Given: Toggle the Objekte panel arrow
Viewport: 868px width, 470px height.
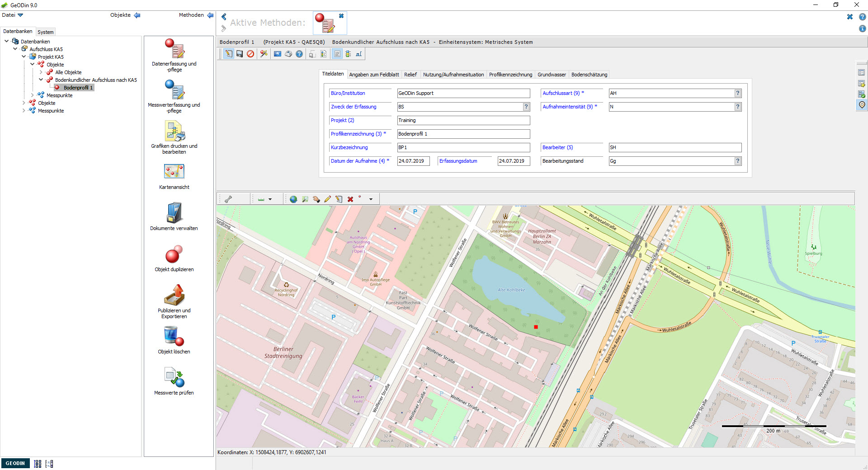Looking at the screenshot, I should tap(137, 15).
